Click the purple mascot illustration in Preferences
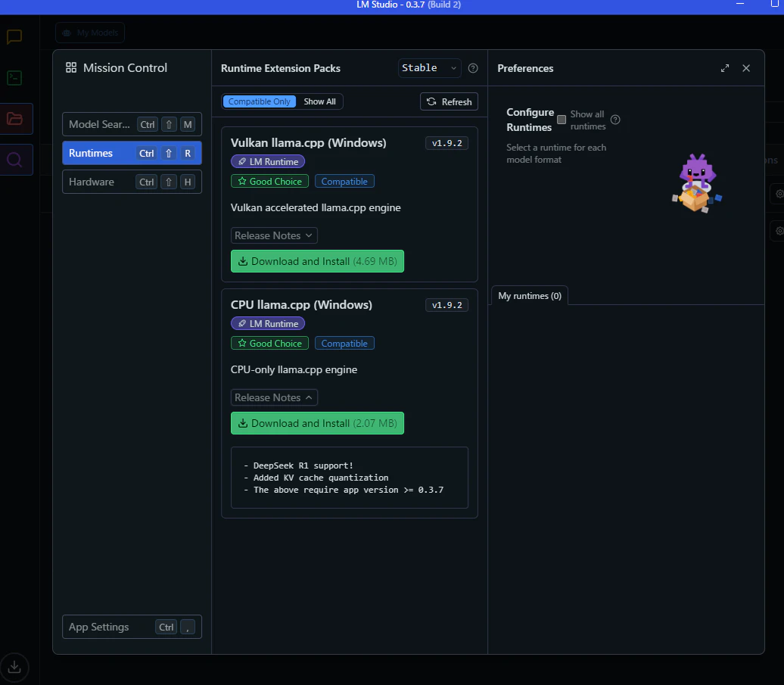Viewport: 784px width, 685px height. (697, 183)
